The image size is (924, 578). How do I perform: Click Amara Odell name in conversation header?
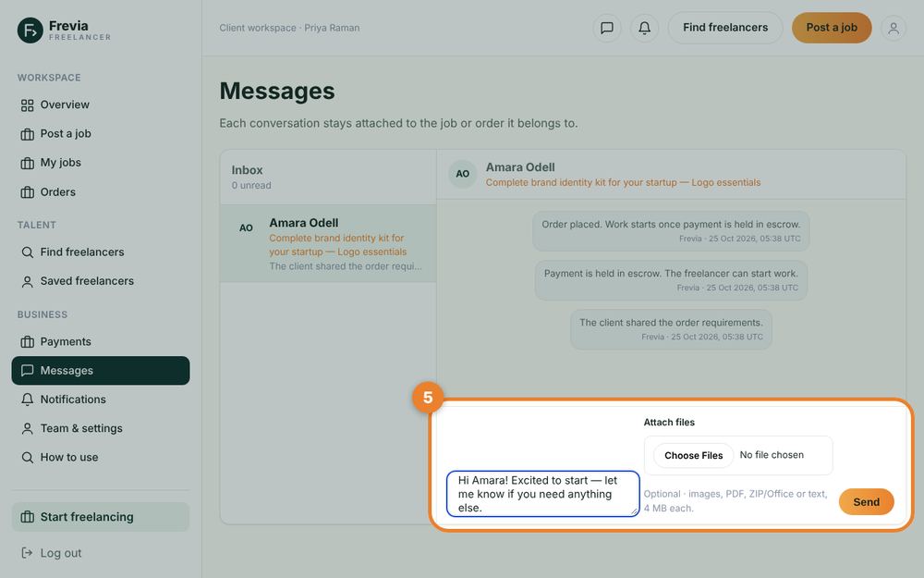point(519,167)
